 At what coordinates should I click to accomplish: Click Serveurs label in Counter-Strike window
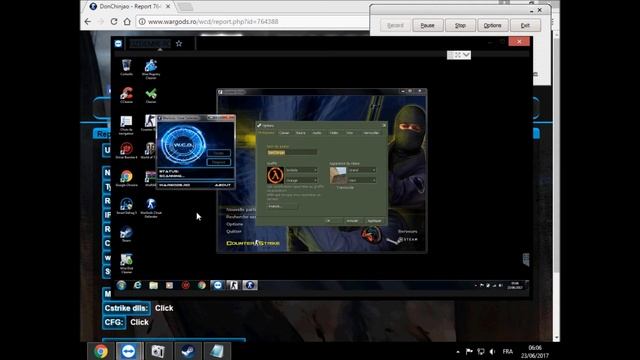tap(407, 231)
